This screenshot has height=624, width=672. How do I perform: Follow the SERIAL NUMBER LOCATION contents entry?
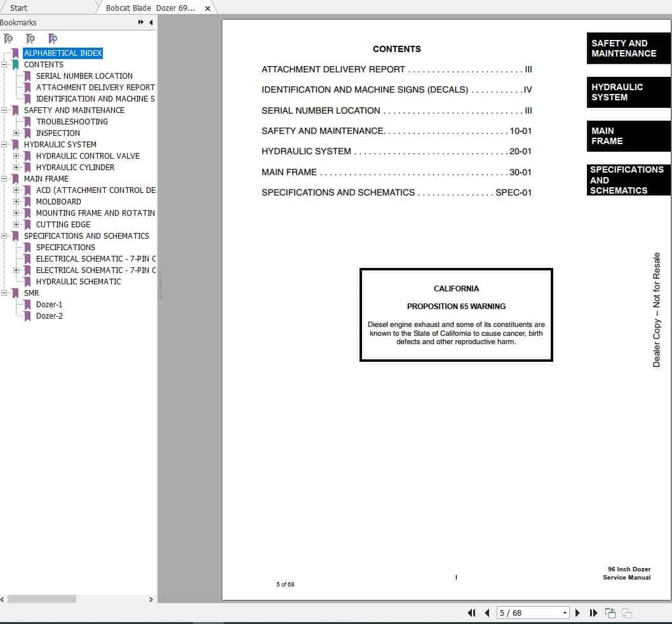click(396, 110)
